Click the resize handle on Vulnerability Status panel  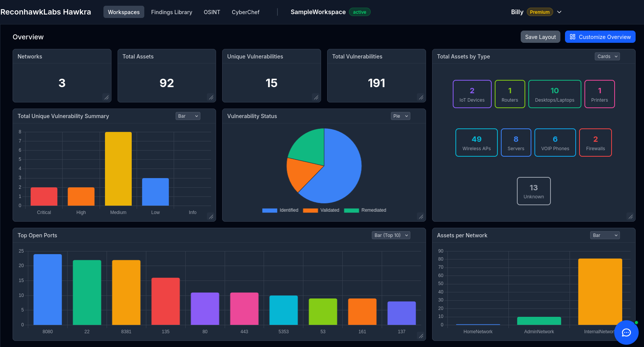[x=421, y=217]
